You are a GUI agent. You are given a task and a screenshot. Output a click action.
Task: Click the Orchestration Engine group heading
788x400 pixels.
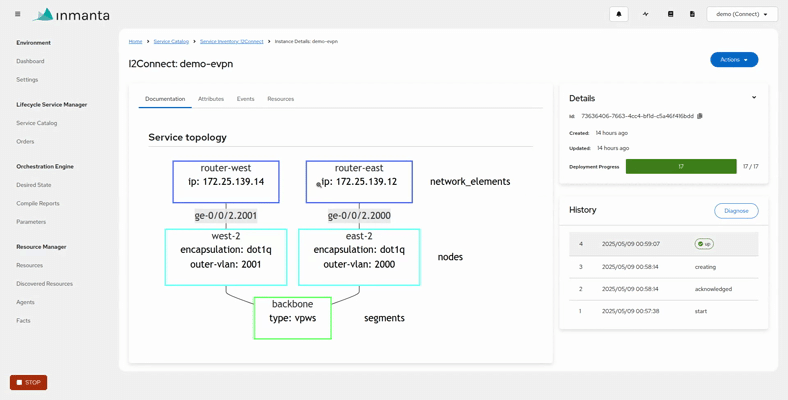pos(45,166)
